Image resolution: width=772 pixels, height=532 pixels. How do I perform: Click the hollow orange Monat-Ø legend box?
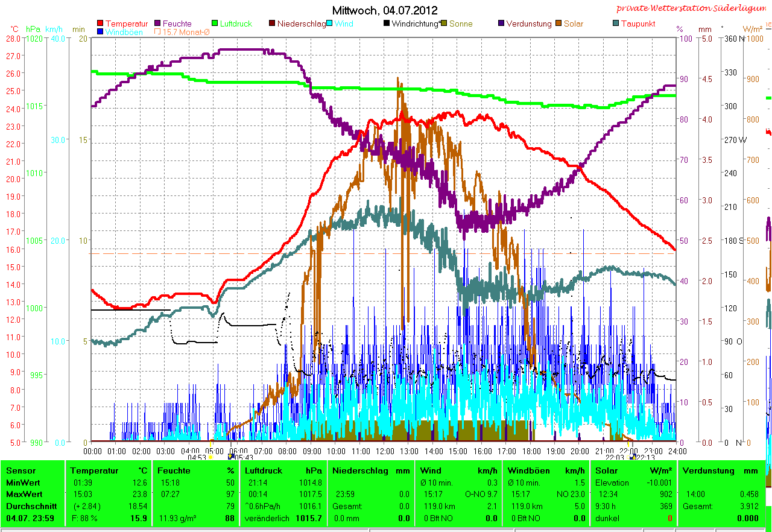point(158,32)
